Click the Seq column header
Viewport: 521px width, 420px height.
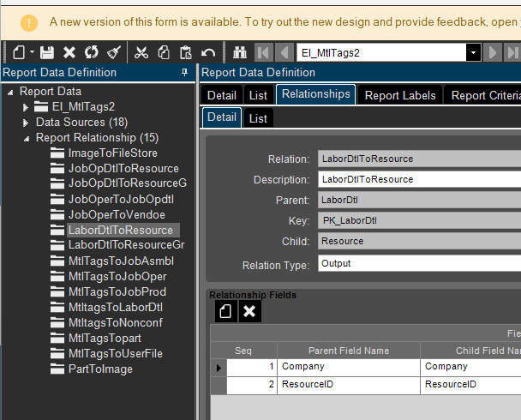[243, 351]
